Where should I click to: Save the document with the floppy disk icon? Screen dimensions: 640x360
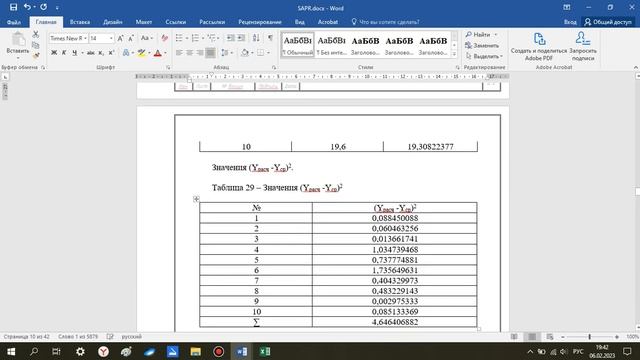[x=13, y=7]
